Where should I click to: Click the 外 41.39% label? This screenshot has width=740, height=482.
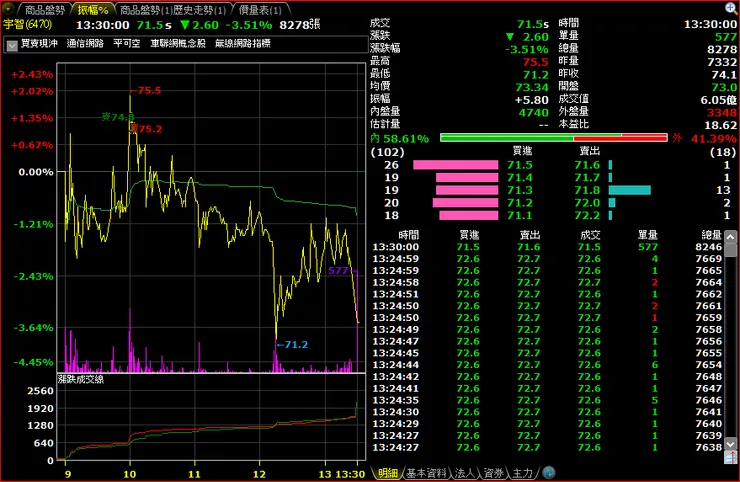point(704,138)
